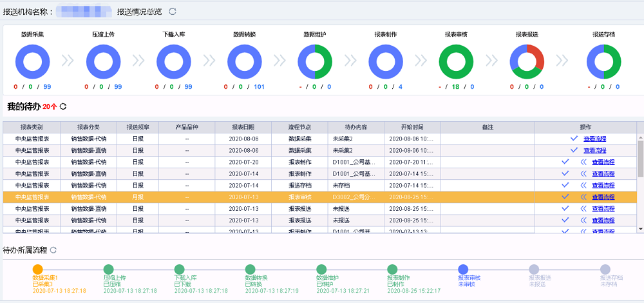Screen dimensions: 644x303
Task: Refresh the 待办所属流程 section
Action: click(53, 249)
